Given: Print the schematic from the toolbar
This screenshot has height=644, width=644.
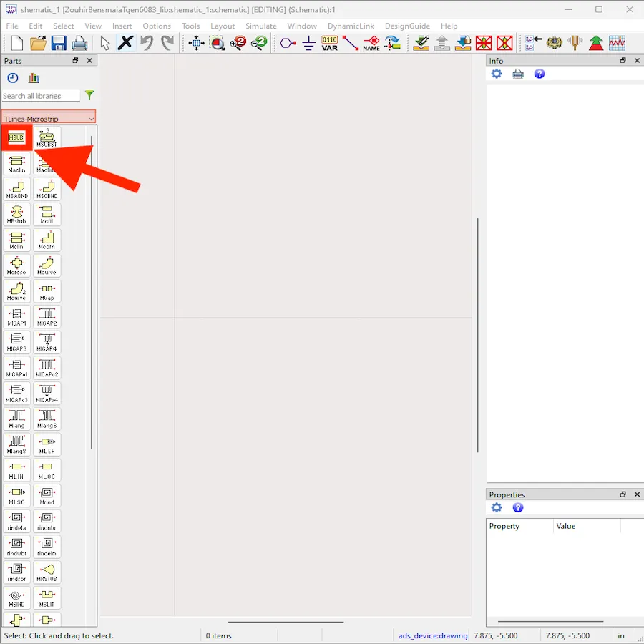Looking at the screenshot, I should [x=79, y=43].
